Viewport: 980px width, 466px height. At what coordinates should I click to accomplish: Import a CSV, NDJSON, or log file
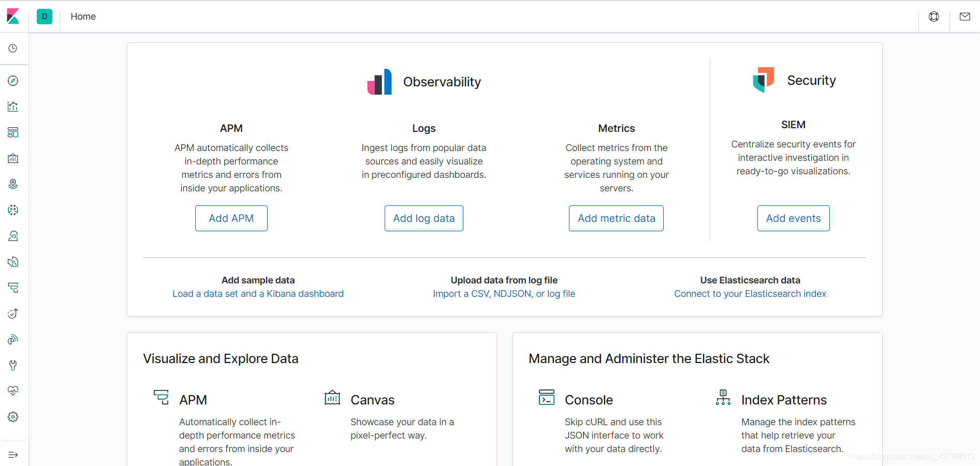pos(504,294)
